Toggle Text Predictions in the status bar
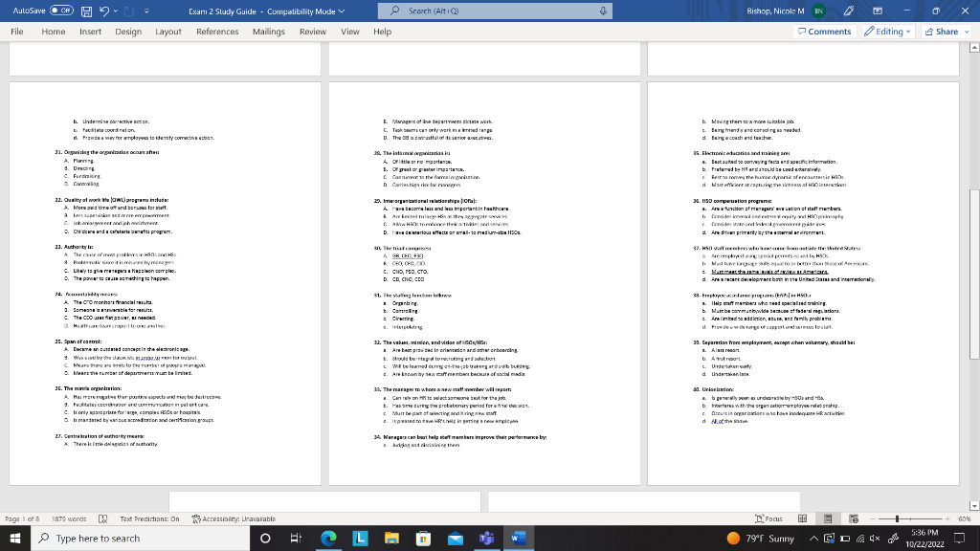Viewport: 980px width, 551px height. (149, 518)
